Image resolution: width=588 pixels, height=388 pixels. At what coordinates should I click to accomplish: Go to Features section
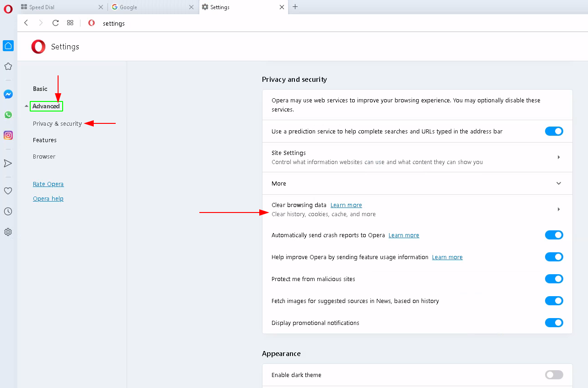(x=45, y=140)
